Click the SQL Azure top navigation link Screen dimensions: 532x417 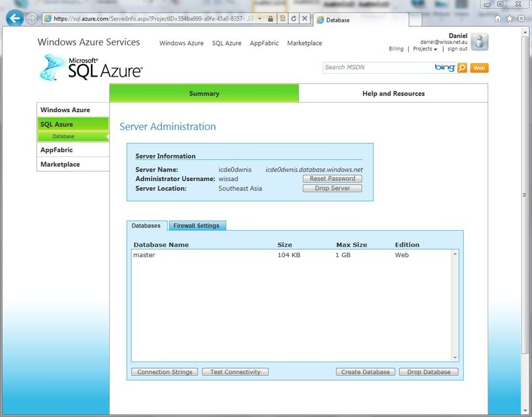coord(227,43)
